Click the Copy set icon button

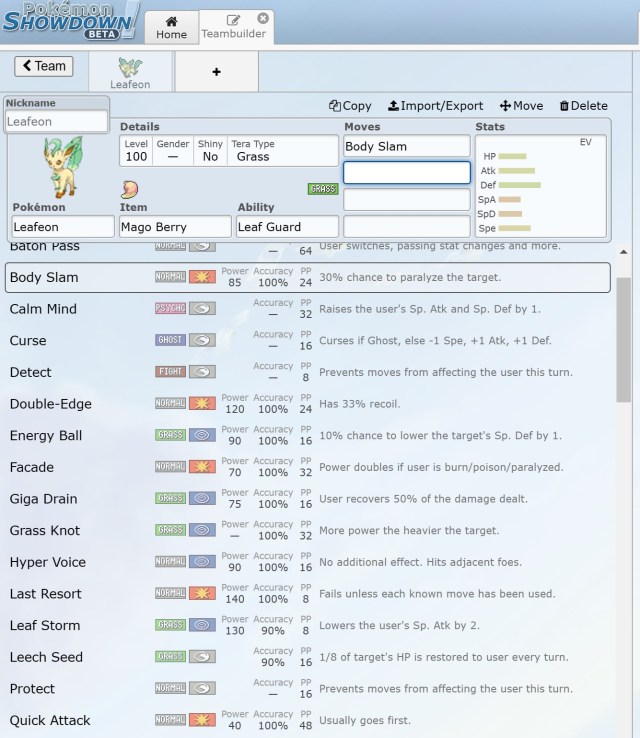click(350, 106)
